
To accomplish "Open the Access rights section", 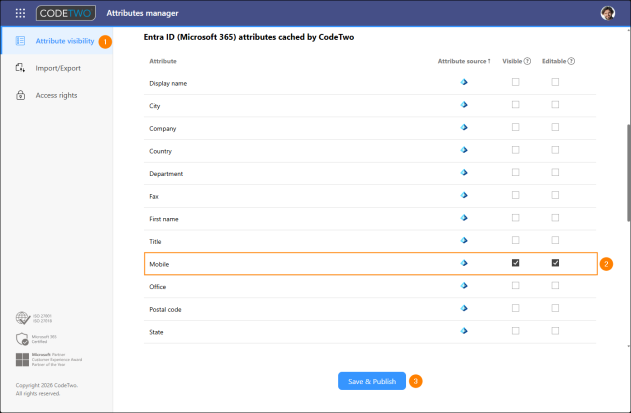I will pyautogui.click(x=57, y=95).
